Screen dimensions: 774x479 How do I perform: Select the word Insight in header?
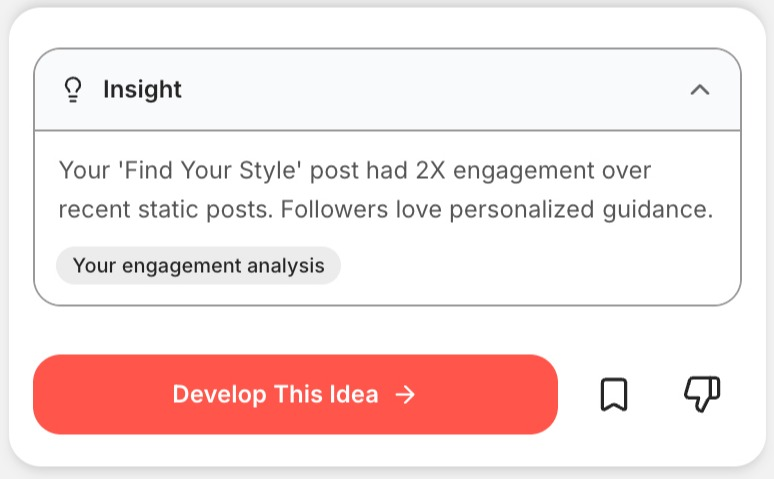click(x=142, y=89)
